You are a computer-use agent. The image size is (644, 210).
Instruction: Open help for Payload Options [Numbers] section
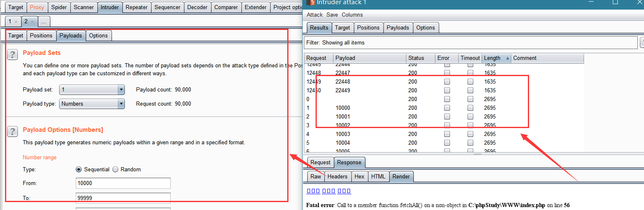[12, 131]
